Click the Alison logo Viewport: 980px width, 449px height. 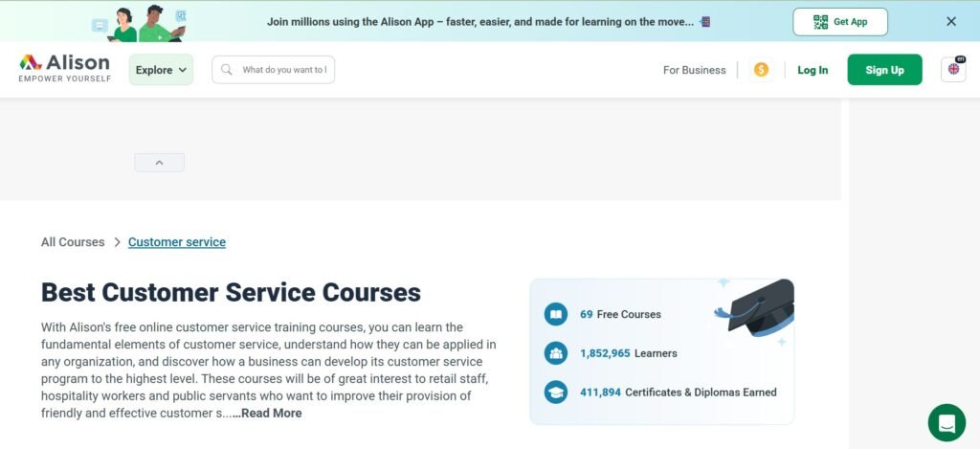point(64,69)
